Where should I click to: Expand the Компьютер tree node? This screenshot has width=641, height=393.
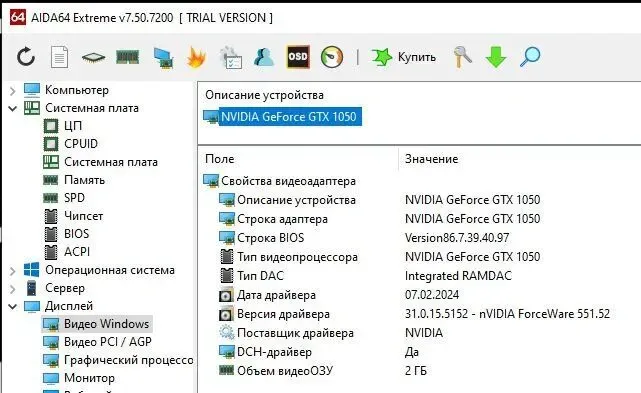[13, 90]
